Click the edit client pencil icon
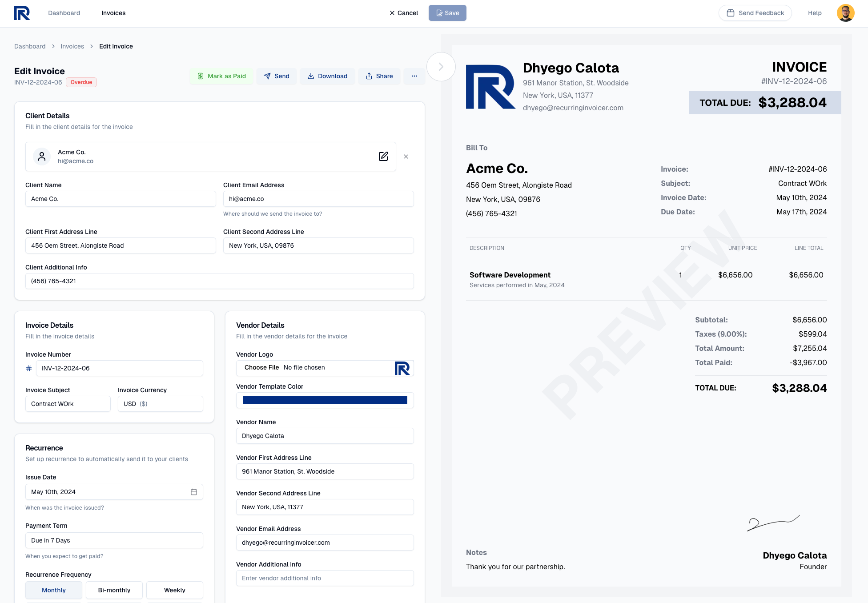Screen dimensions: 868x603 coord(383,157)
